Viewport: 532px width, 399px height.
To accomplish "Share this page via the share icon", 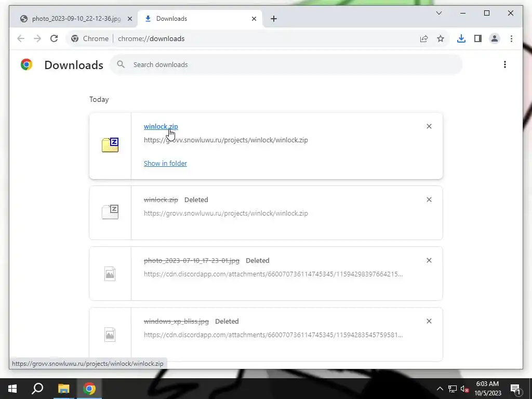I will pos(424,38).
